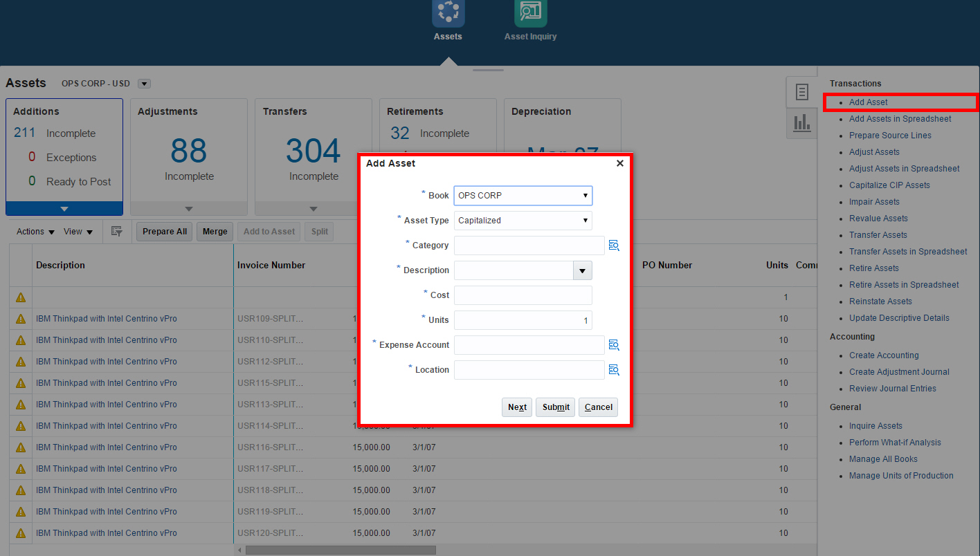Open Transfer Assets in Spreadsheet link
The image size is (980, 556).
pos(908,252)
